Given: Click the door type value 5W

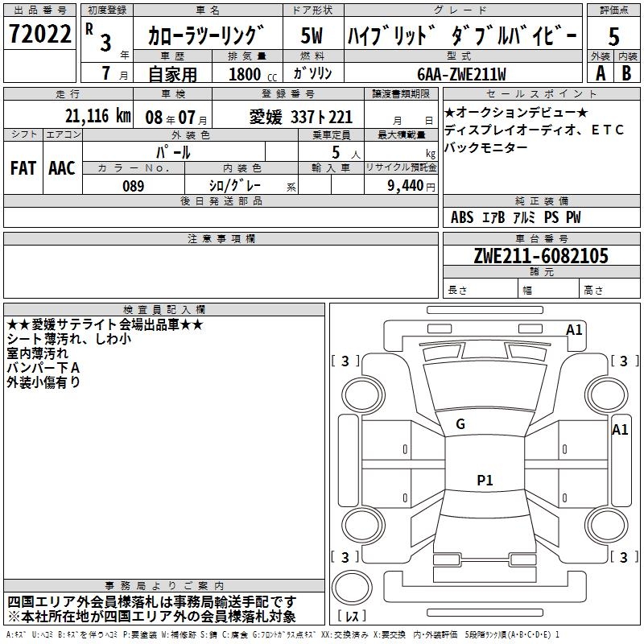Looking at the screenshot, I should pos(312,35).
